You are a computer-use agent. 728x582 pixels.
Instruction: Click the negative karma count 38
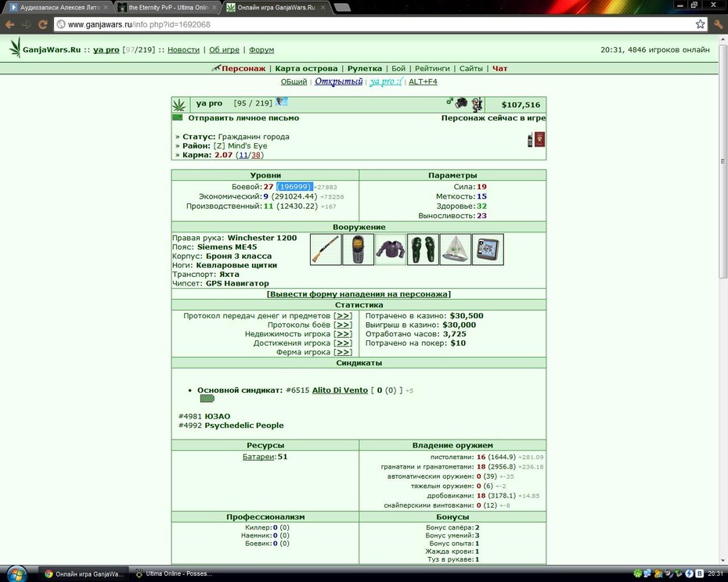[x=256, y=155]
